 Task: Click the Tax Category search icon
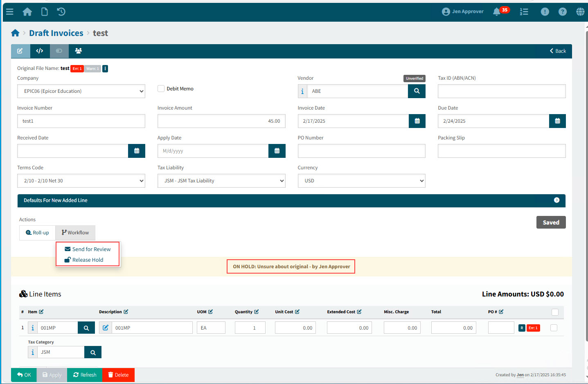coord(93,353)
